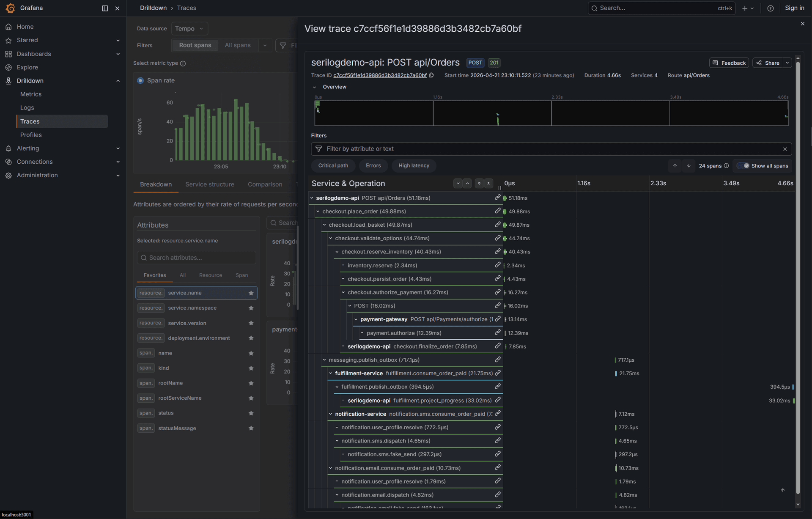Click the Feedback button
Viewport: 812px width, 519px height.
pyautogui.click(x=729, y=63)
